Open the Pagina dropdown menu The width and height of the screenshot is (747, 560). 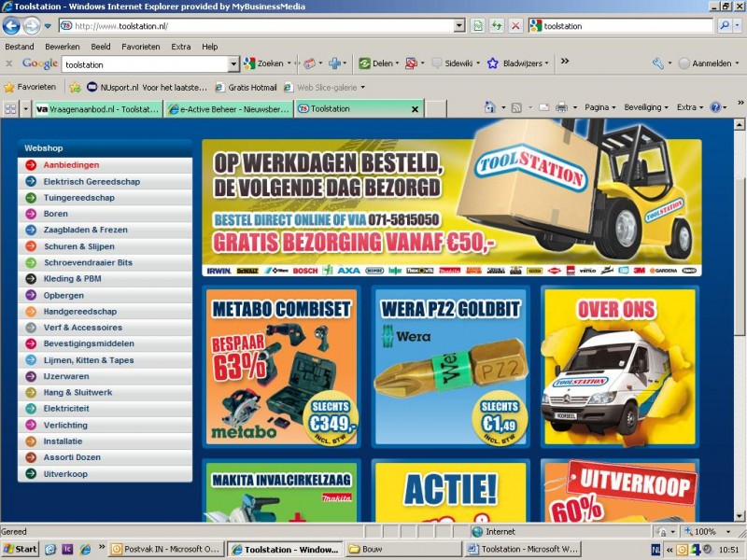[599, 107]
